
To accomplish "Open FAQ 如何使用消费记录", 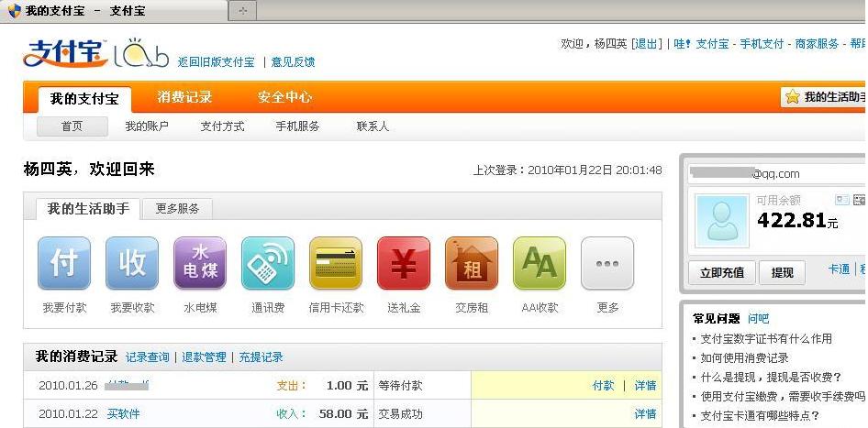I will pyautogui.click(x=744, y=357).
